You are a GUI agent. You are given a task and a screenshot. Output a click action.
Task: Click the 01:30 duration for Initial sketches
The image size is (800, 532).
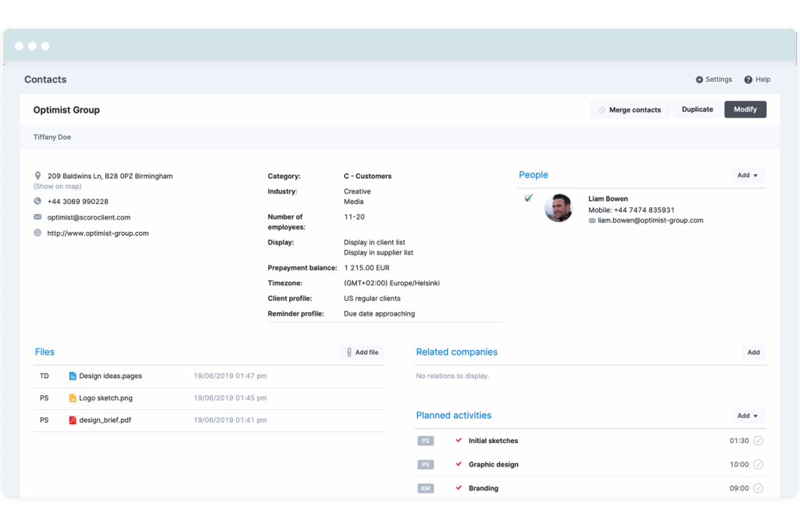739,441
